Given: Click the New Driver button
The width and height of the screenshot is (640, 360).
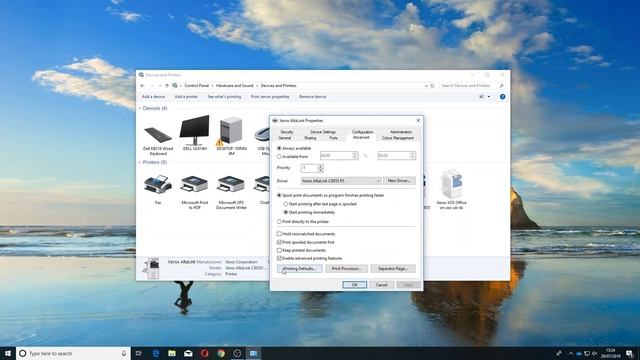Looking at the screenshot, I should point(399,180).
